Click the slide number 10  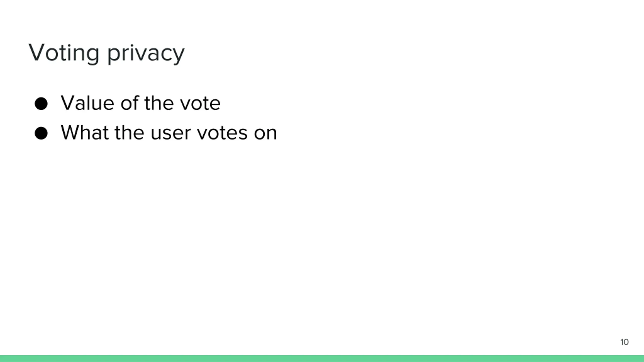pyautogui.click(x=624, y=342)
